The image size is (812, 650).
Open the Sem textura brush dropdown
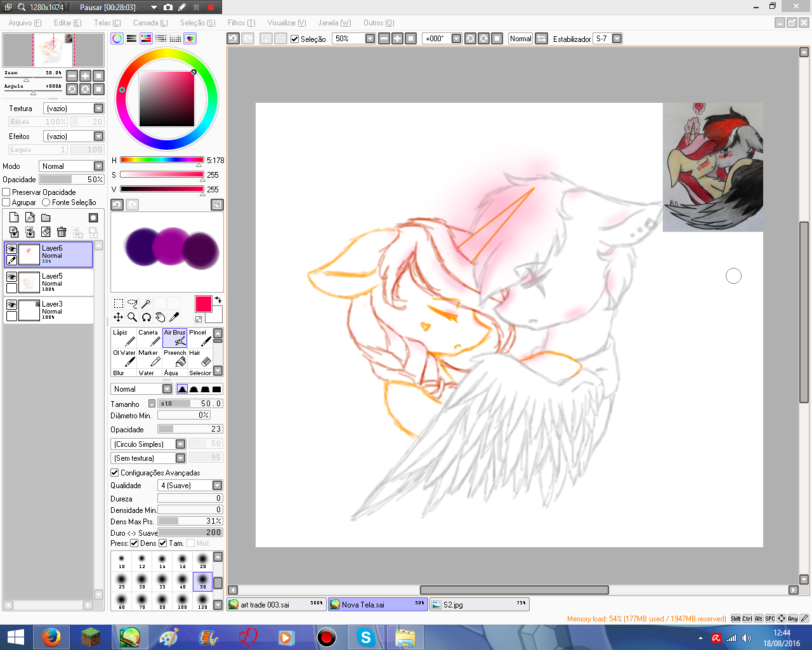(148, 458)
